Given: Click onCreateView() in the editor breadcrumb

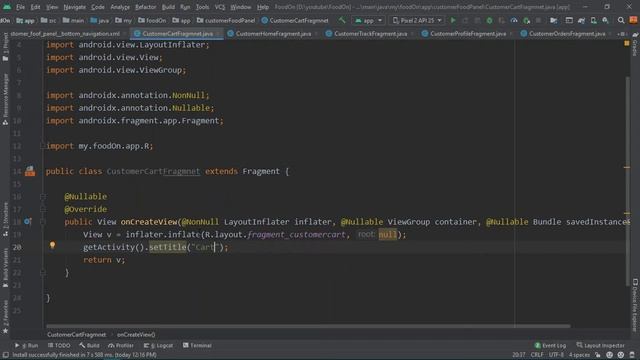Looking at the screenshot, I should pyautogui.click(x=136, y=335).
